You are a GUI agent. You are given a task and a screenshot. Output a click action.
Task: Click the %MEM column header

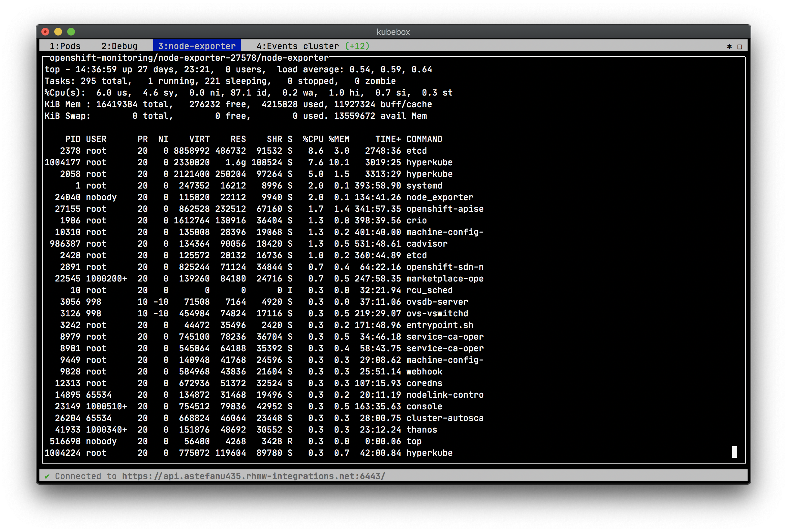coord(339,139)
